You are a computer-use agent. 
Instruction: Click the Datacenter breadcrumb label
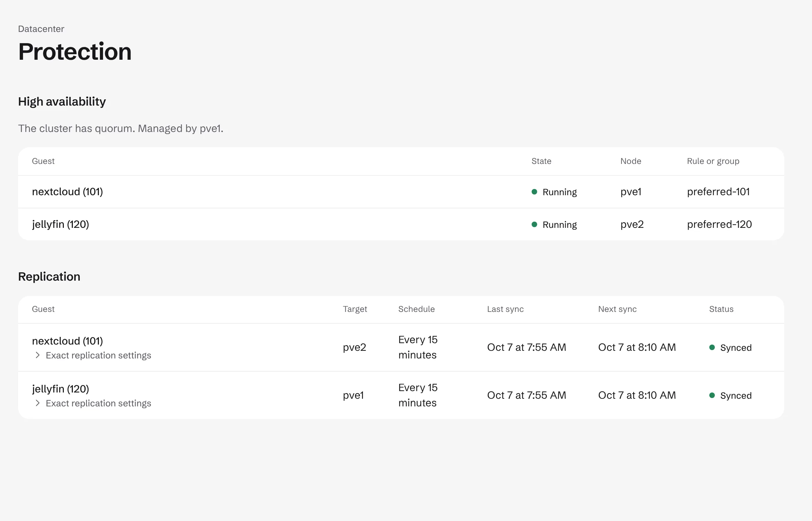(x=41, y=29)
